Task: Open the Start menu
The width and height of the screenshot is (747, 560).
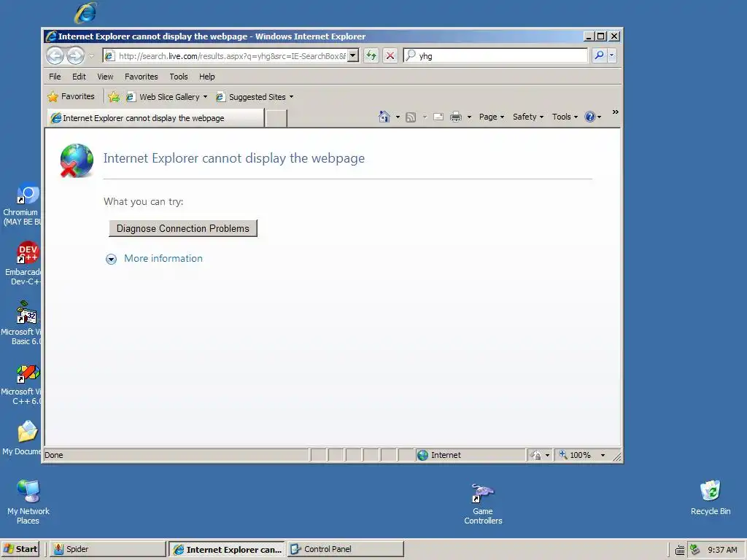Action: (21, 549)
